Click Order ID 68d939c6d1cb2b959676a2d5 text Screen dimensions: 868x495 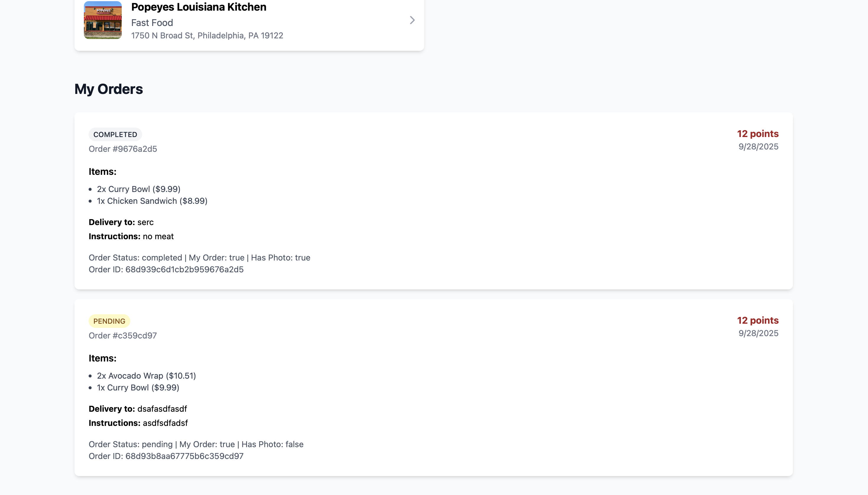tap(166, 270)
